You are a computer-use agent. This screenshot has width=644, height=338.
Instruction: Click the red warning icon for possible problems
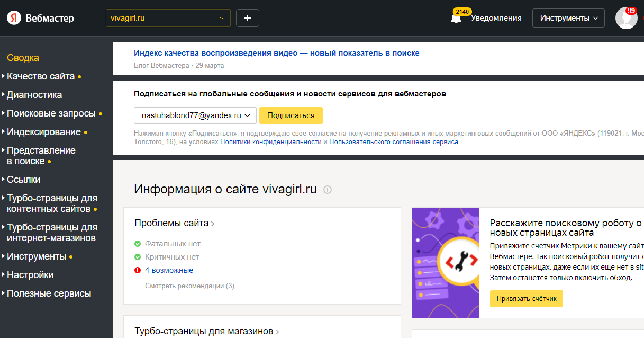coord(138,270)
